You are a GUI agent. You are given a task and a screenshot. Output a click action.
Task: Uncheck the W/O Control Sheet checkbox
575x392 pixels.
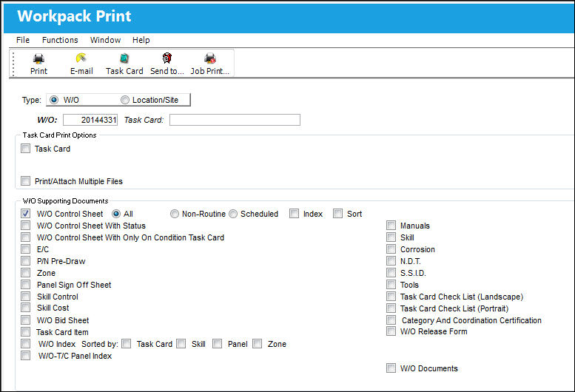[25, 213]
